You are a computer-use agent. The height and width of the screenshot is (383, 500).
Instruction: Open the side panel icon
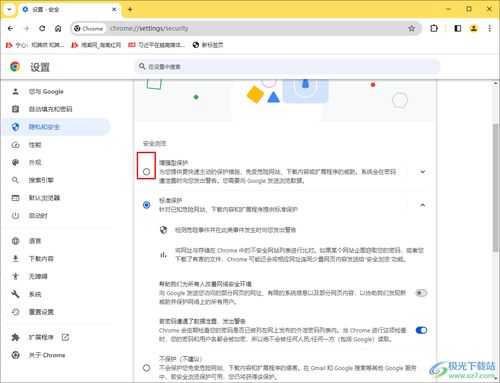(x=458, y=28)
